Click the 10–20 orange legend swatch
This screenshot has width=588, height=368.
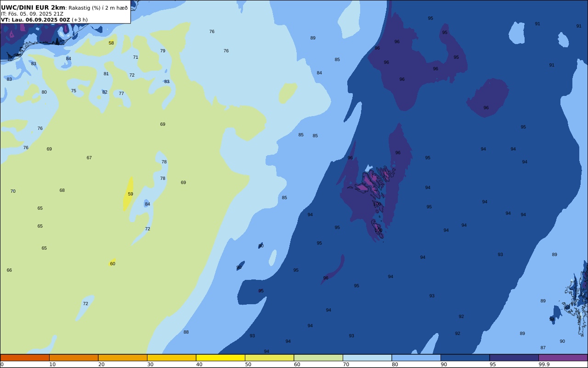(73, 357)
